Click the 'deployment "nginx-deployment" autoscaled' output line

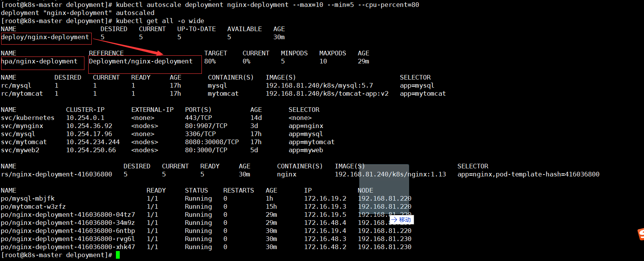point(78,13)
